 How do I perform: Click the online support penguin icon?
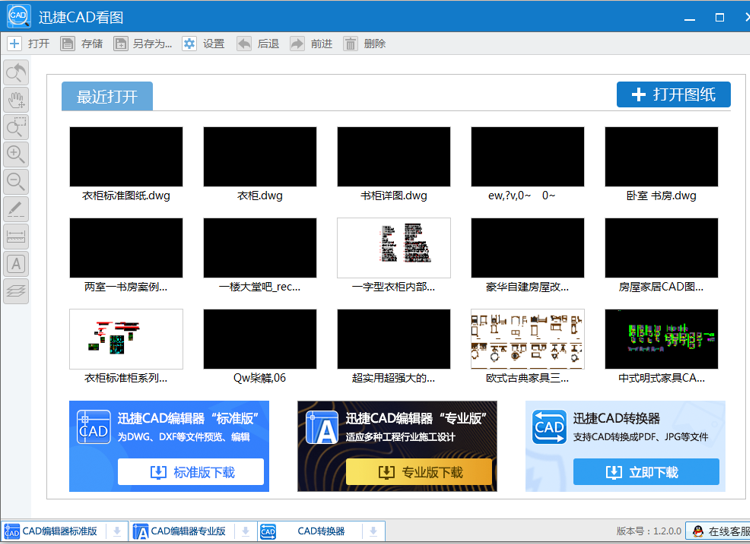(x=698, y=531)
